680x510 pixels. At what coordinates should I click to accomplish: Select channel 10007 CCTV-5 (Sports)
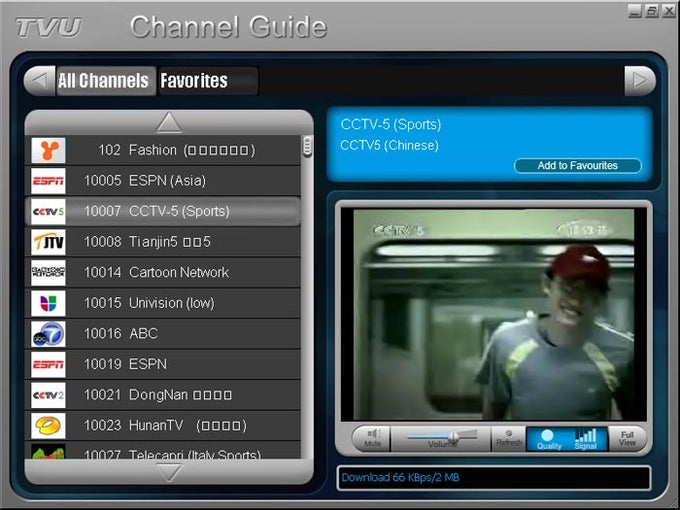pyautogui.click(x=163, y=212)
